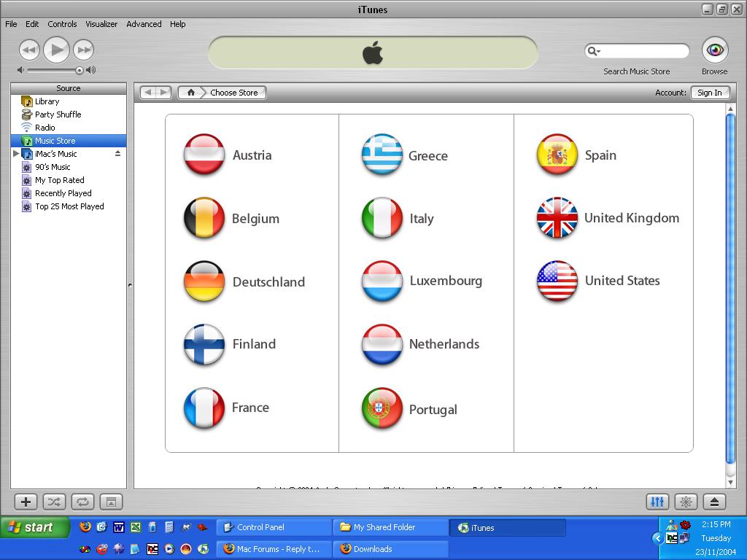Choose the Portugal store flag
The height and width of the screenshot is (560, 747).
pyautogui.click(x=382, y=408)
